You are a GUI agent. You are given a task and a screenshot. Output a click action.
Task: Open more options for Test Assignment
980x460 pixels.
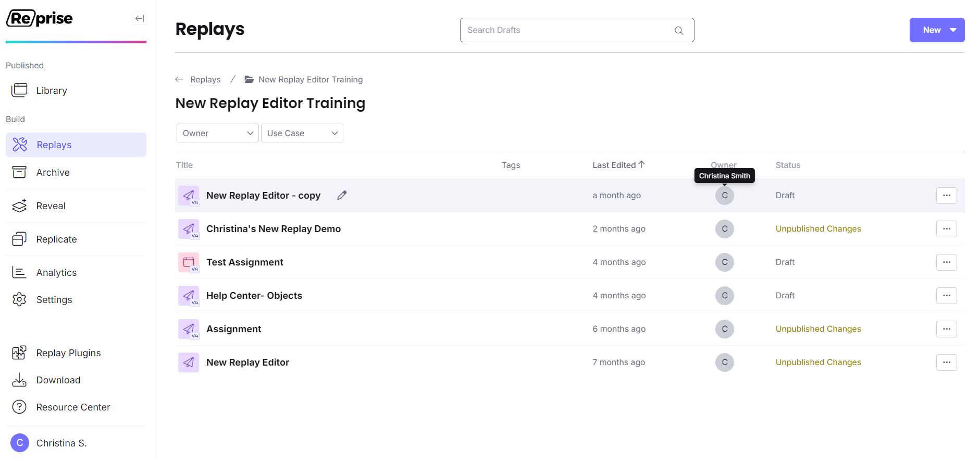pos(946,262)
